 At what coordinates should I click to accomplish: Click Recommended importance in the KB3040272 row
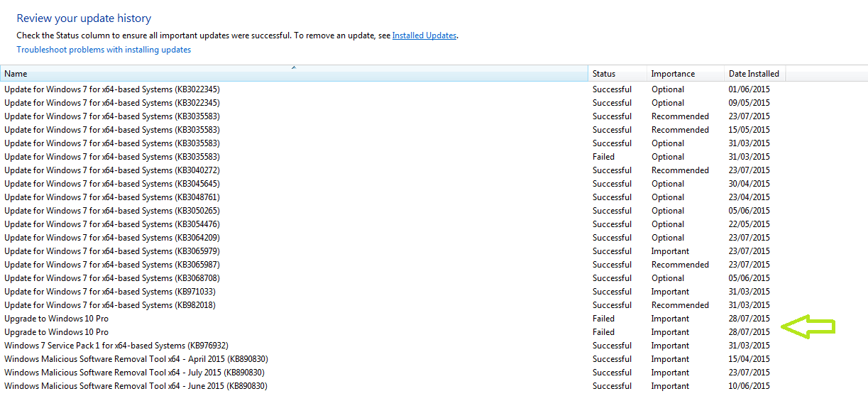(680, 170)
